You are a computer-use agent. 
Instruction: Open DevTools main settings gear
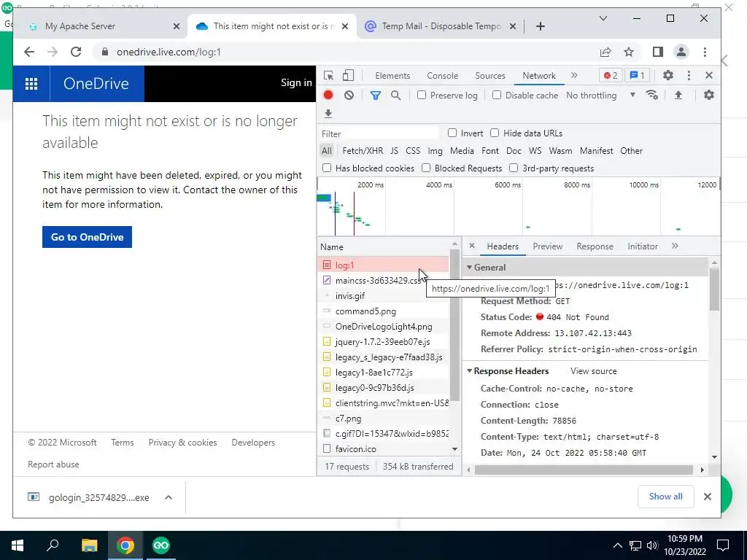tap(668, 75)
